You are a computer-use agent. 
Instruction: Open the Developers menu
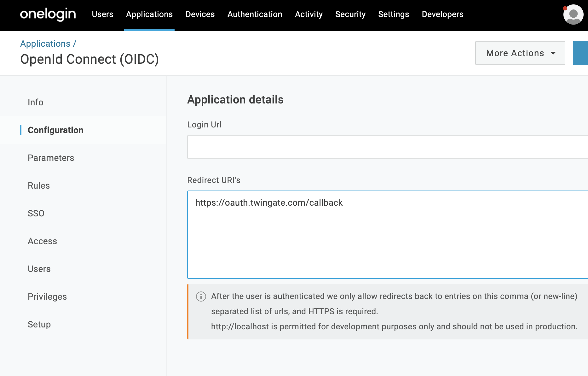pos(442,14)
